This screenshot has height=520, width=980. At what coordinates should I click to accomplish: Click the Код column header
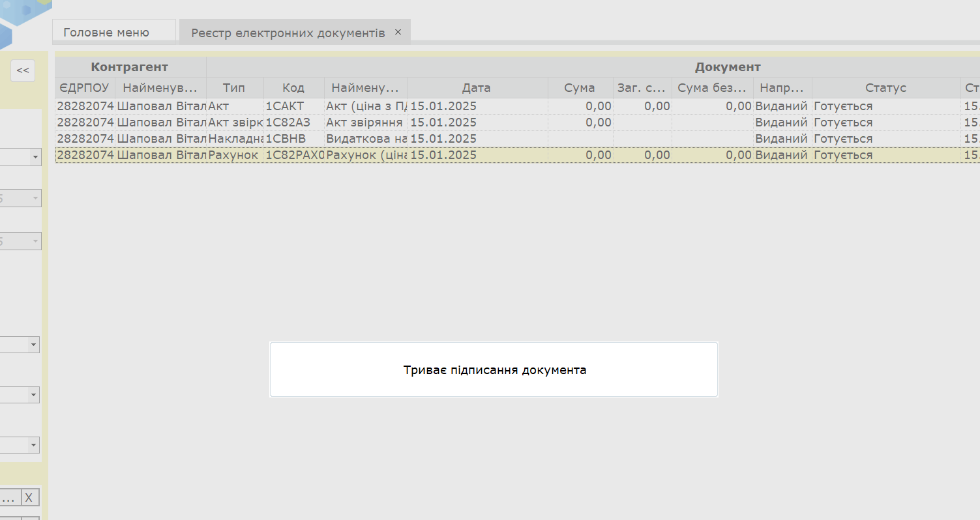293,88
